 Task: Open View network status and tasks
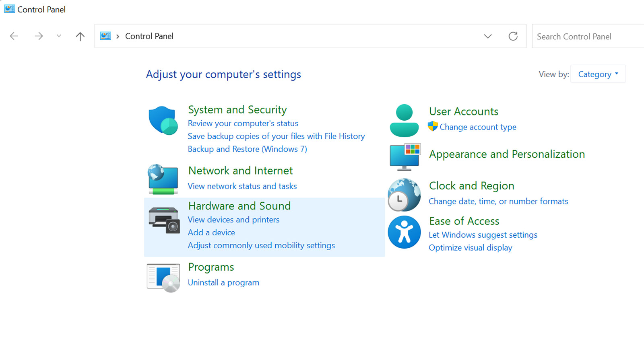[x=242, y=186]
